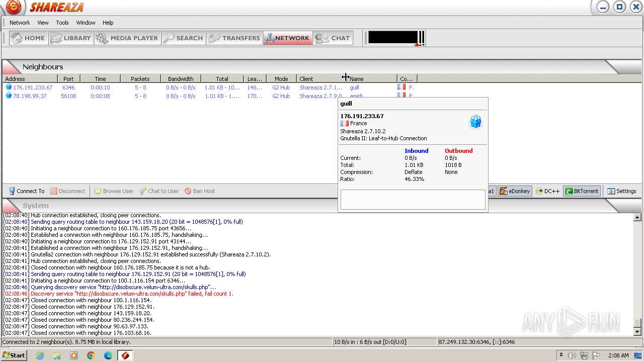Click the Action Center flag icon
The width and height of the screenshot is (644, 362).
[x=595, y=355]
